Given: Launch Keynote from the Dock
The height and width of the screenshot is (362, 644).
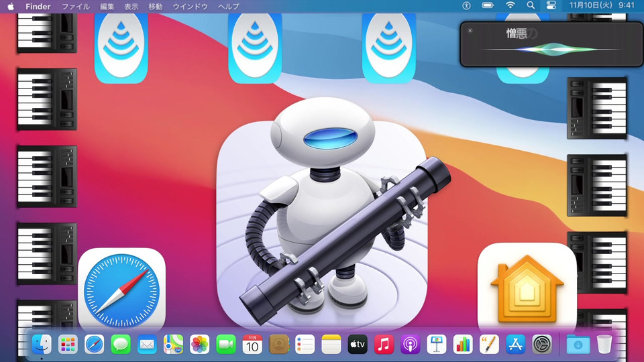Looking at the screenshot, I should tap(437, 345).
